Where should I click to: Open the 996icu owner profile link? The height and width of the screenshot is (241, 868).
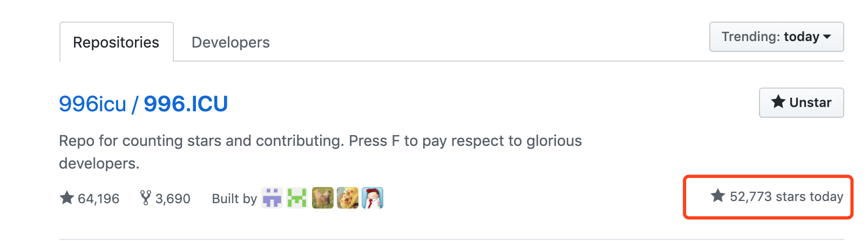click(x=92, y=104)
